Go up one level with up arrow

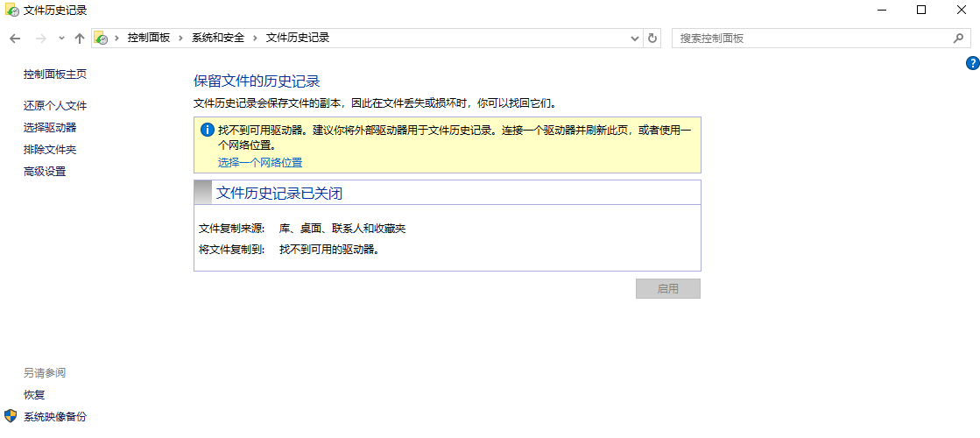click(x=80, y=39)
